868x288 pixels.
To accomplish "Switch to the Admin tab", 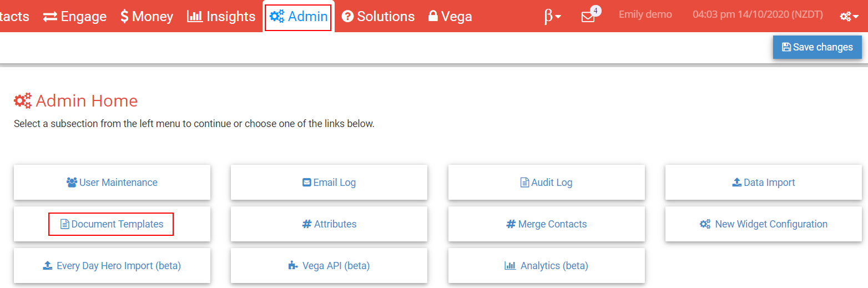I will (299, 17).
